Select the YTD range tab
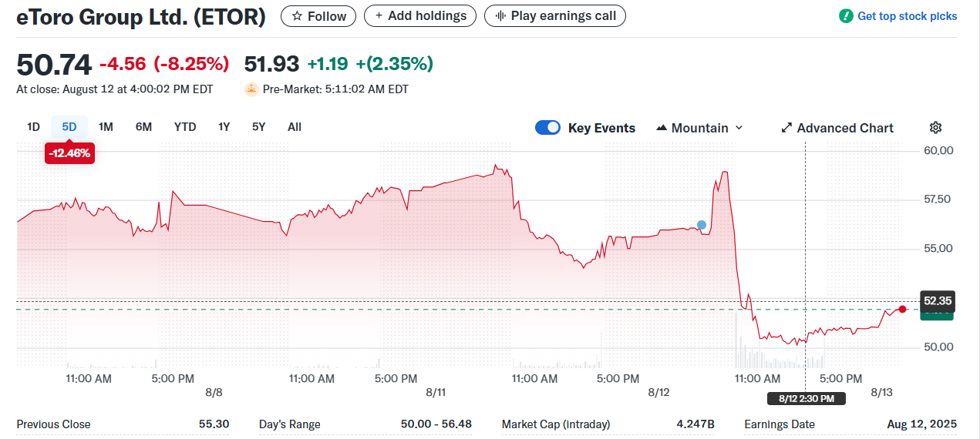 tap(185, 127)
